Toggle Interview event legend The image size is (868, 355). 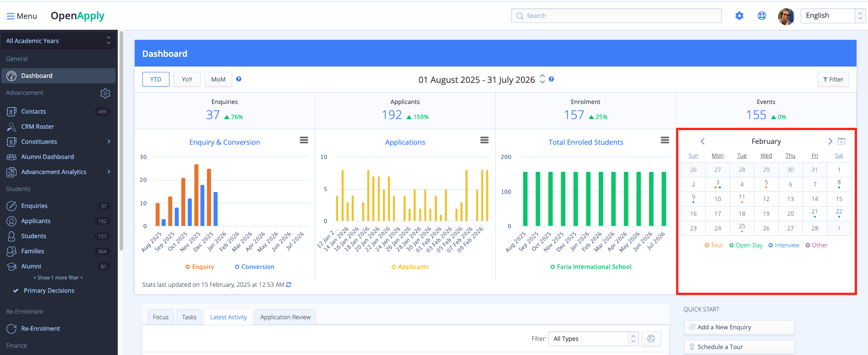click(x=784, y=245)
